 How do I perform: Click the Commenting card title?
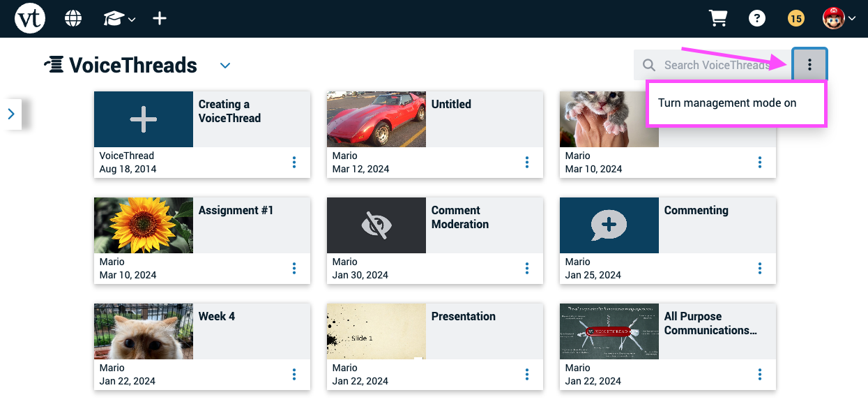[696, 210]
